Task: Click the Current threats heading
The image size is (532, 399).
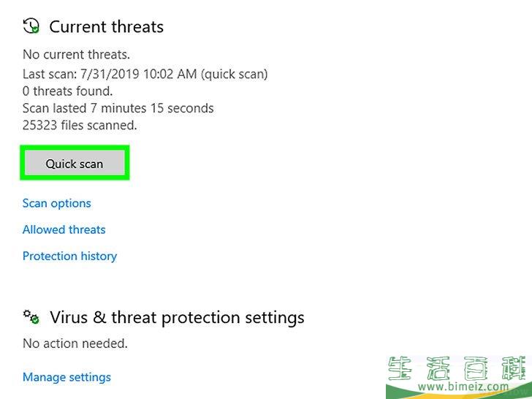Action: pyautogui.click(x=106, y=27)
